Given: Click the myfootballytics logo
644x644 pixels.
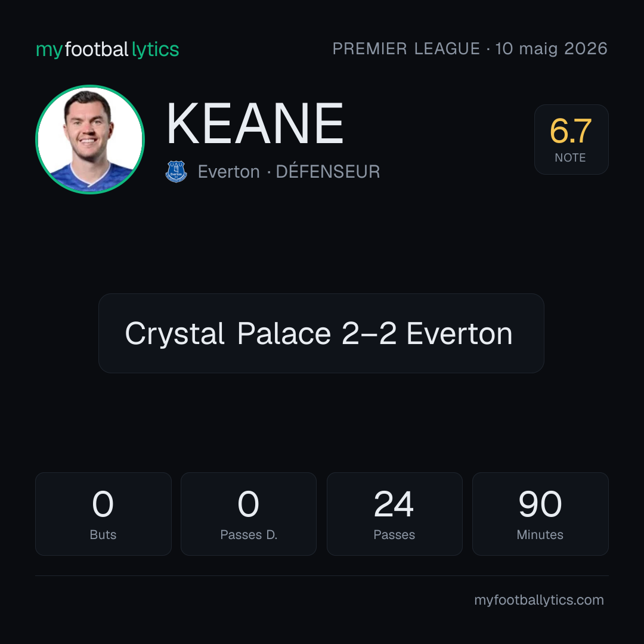Looking at the screenshot, I should click(107, 49).
